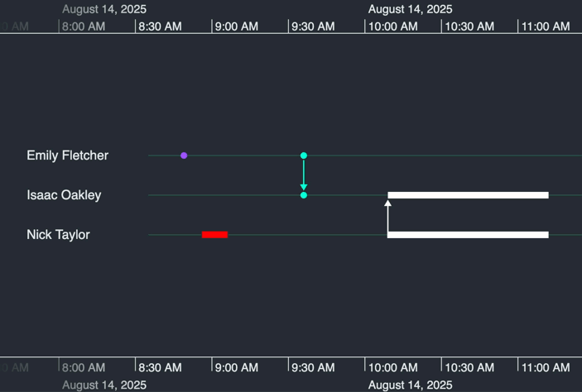Click the 8:00 AM tick on top axis
Image resolution: width=582 pixels, height=392 pixels.
pos(84,26)
